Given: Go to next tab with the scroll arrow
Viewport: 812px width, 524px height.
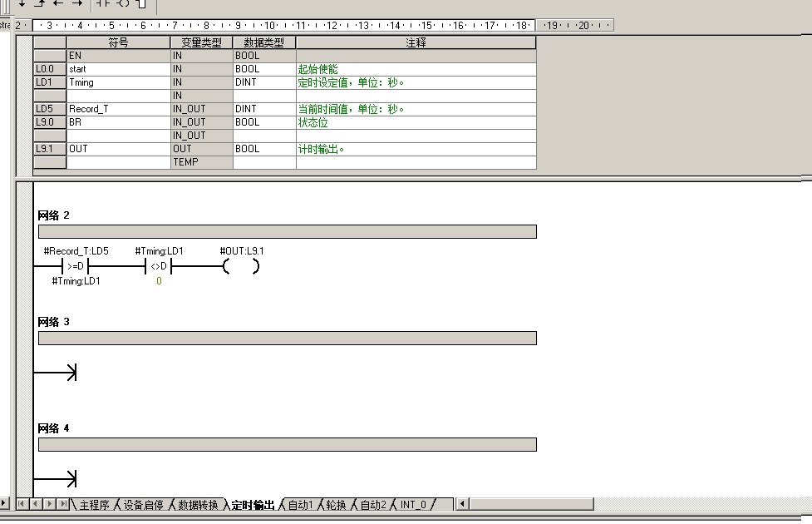Looking at the screenshot, I should (49, 503).
